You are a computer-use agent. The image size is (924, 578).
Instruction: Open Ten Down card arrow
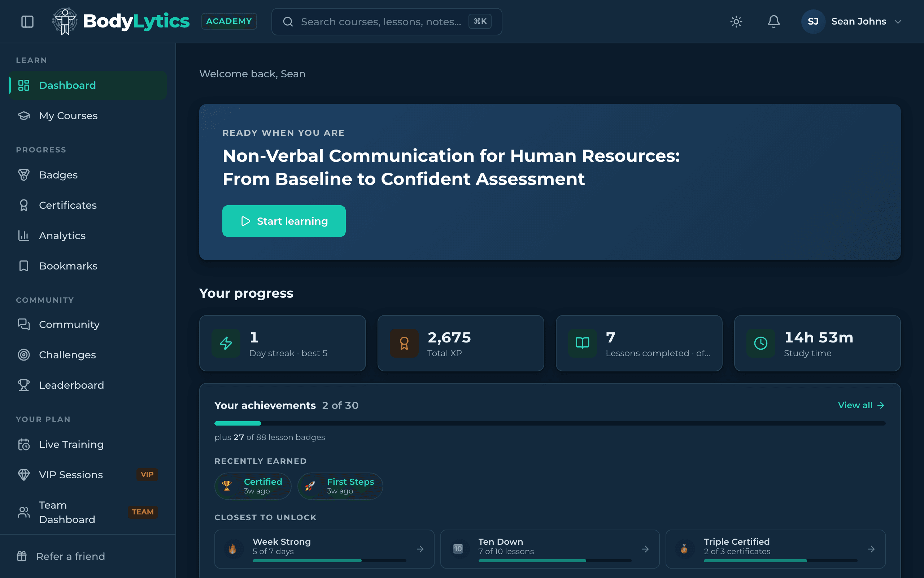click(x=645, y=549)
